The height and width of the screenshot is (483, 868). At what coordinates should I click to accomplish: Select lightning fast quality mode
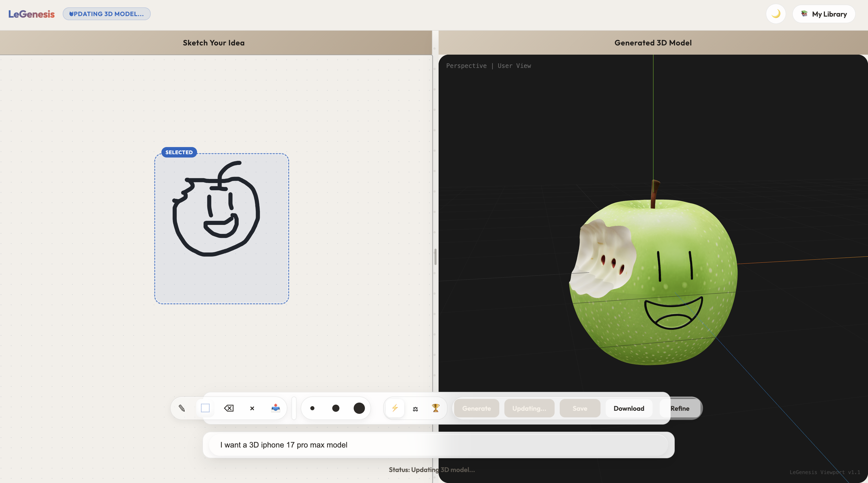(394, 408)
